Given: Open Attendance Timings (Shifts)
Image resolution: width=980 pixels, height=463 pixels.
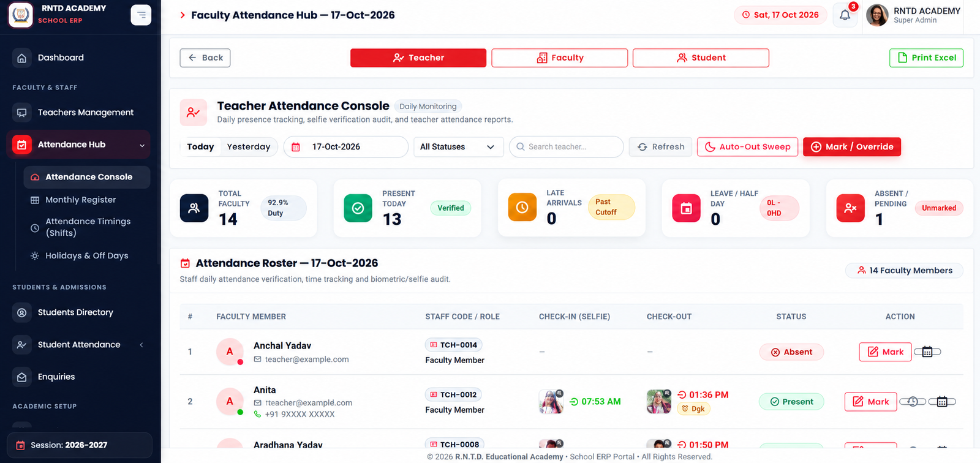Looking at the screenshot, I should [x=87, y=227].
